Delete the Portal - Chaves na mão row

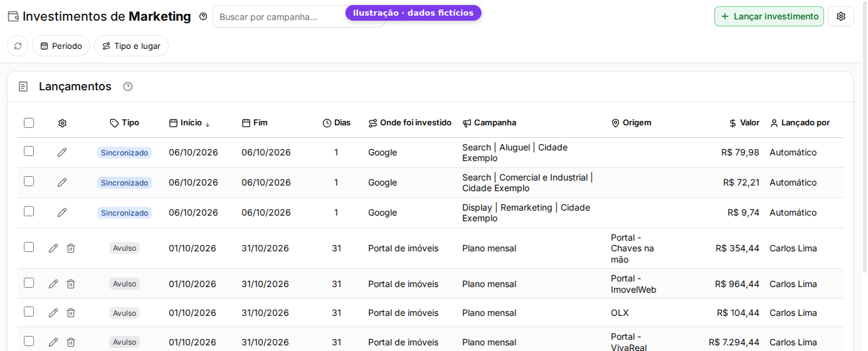[x=71, y=248]
